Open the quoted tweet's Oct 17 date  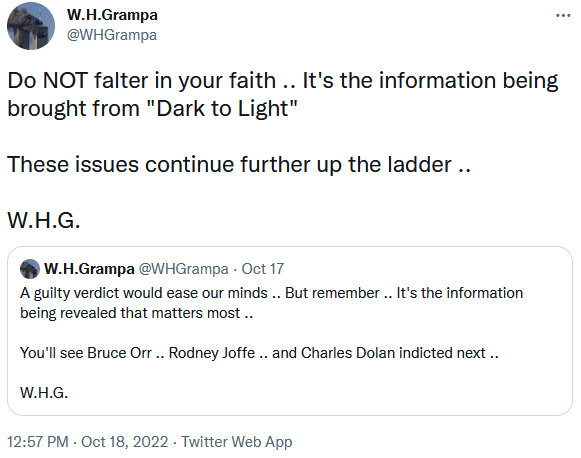[x=263, y=269]
